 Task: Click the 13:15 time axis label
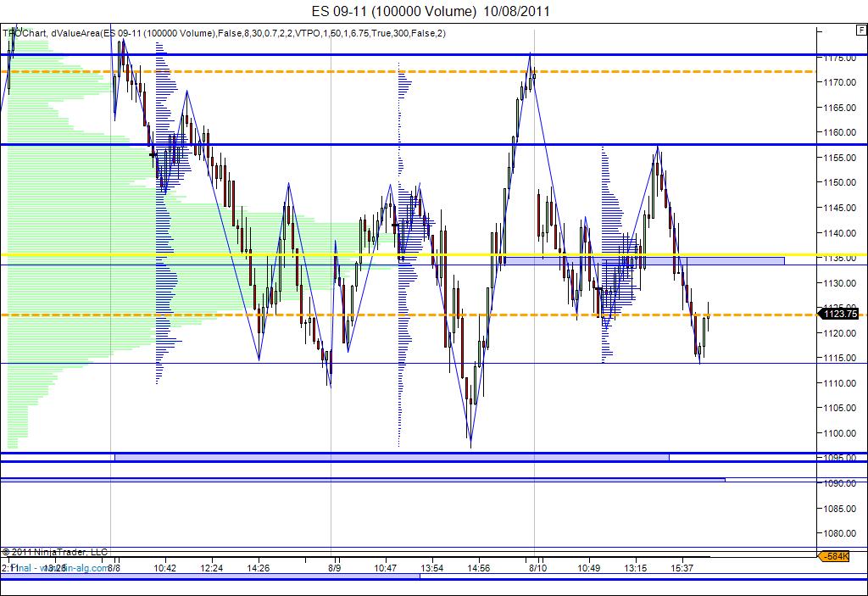pyautogui.click(x=635, y=568)
